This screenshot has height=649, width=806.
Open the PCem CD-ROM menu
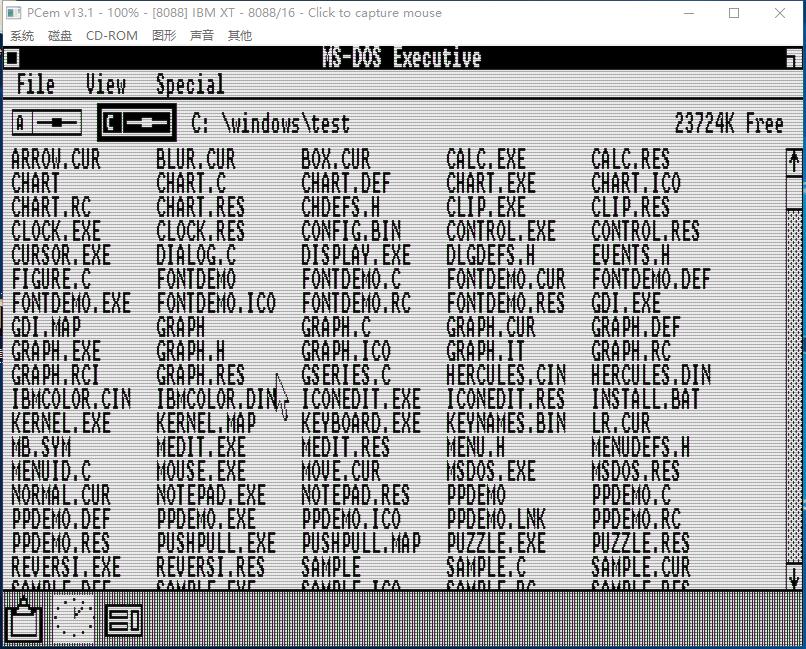(x=112, y=35)
